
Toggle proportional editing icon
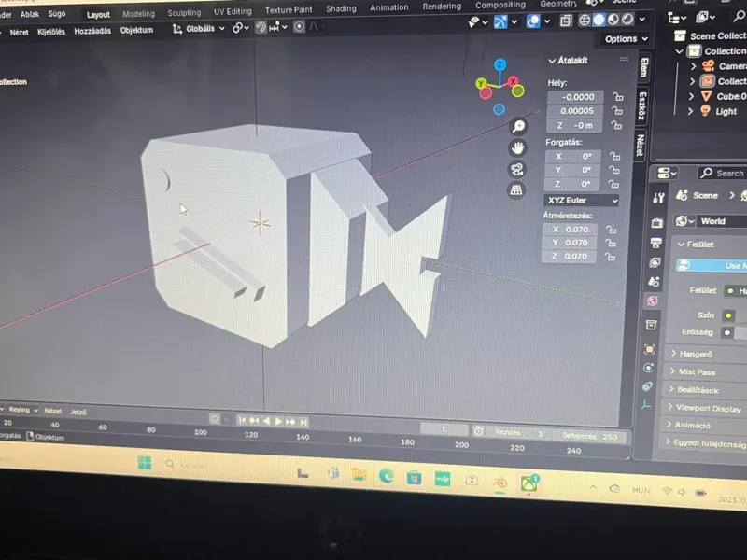tap(299, 27)
